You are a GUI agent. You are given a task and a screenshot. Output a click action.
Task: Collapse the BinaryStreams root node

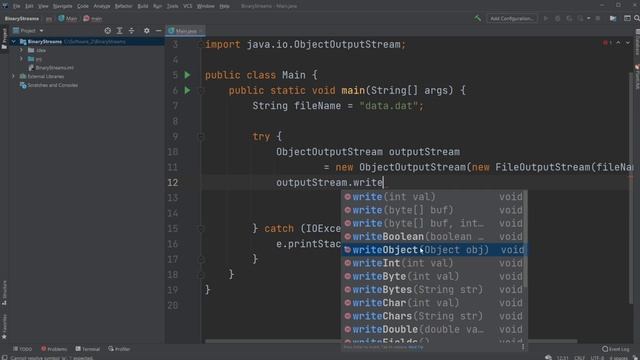(x=13, y=42)
